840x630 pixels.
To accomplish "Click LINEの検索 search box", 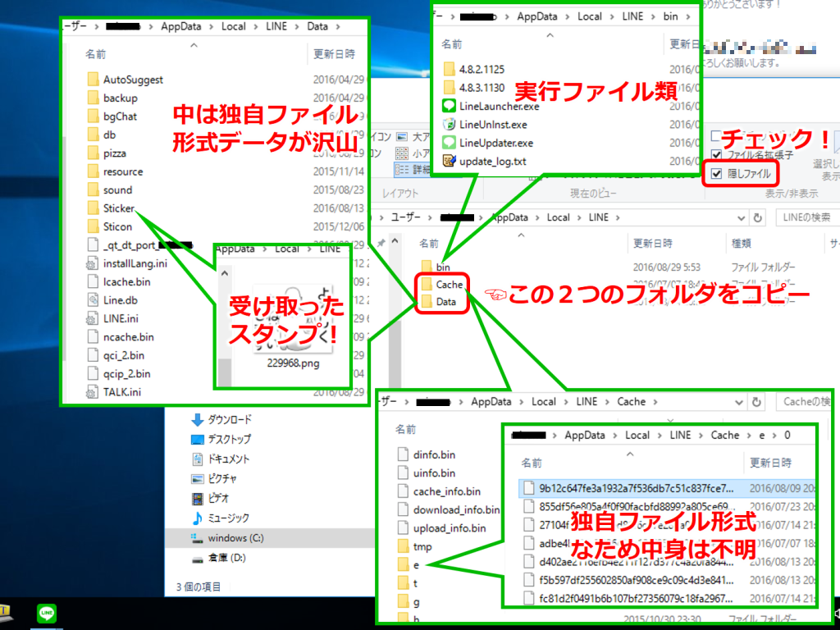I will click(807, 217).
